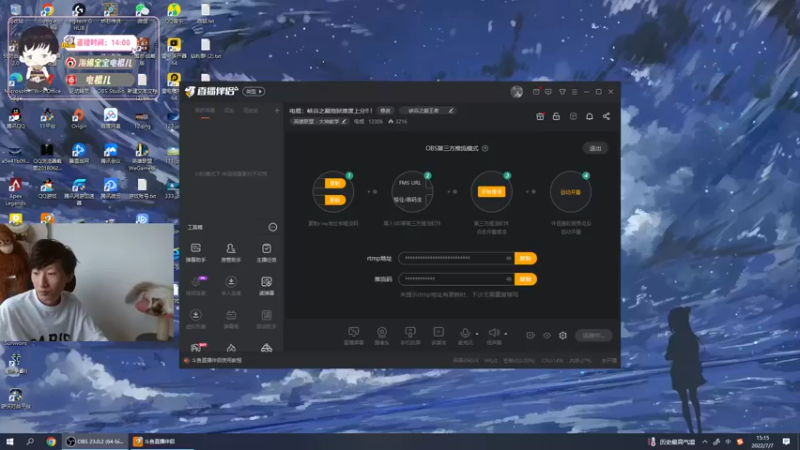Open the notification center on taskbar
800x450 pixels.
click(786, 442)
